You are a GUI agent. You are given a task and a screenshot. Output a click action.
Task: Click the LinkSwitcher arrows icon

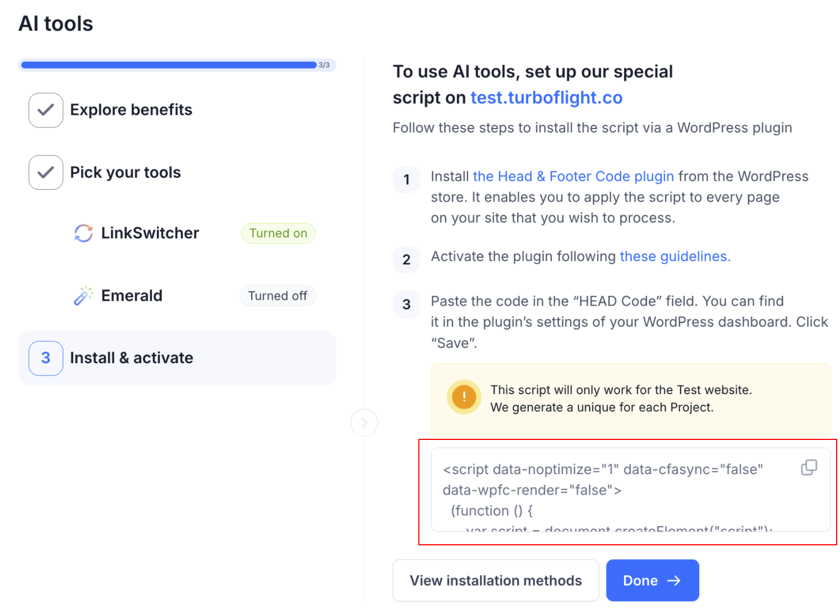(x=83, y=233)
